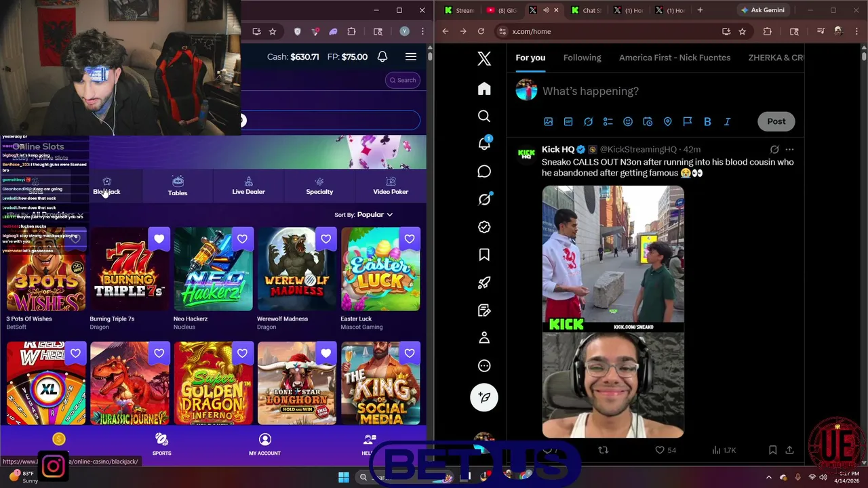Open Grok icon in X sidebar
The image size is (868, 488).
coord(484,199)
